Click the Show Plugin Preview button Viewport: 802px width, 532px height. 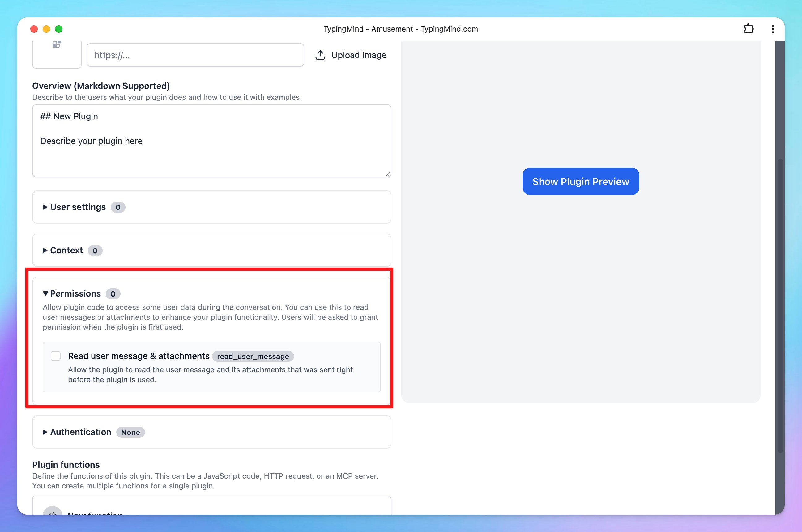[581, 182]
